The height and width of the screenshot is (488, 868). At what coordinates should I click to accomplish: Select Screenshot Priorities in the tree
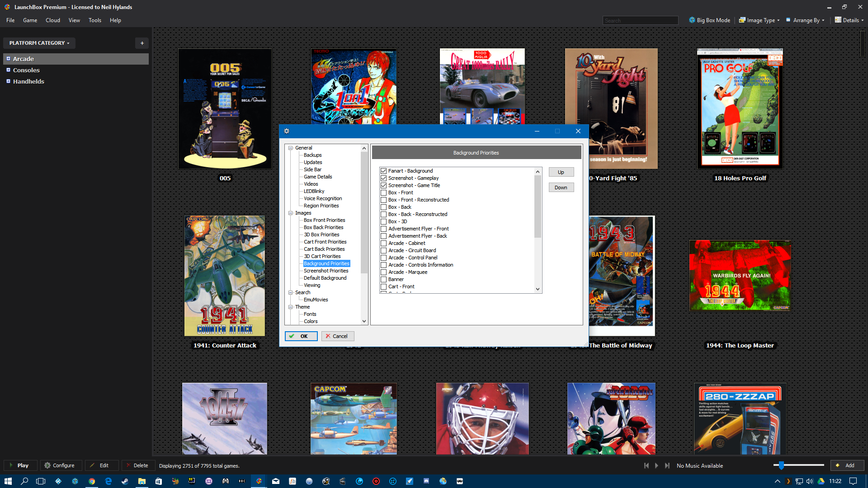coord(326,271)
